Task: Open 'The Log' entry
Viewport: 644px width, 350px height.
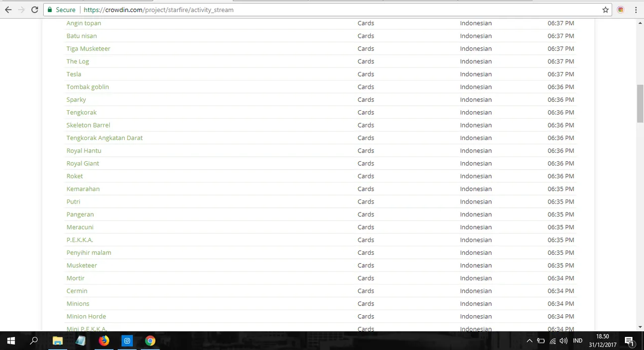Action: click(77, 61)
